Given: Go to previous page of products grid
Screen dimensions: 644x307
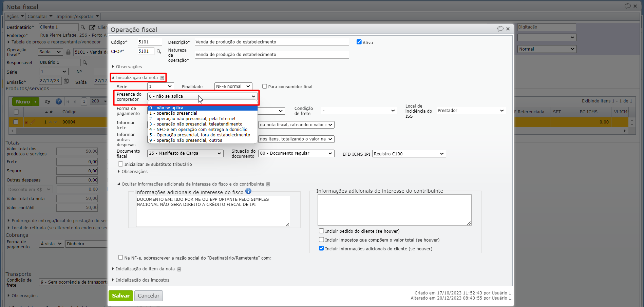Looking at the screenshot, I should tap(75, 101).
